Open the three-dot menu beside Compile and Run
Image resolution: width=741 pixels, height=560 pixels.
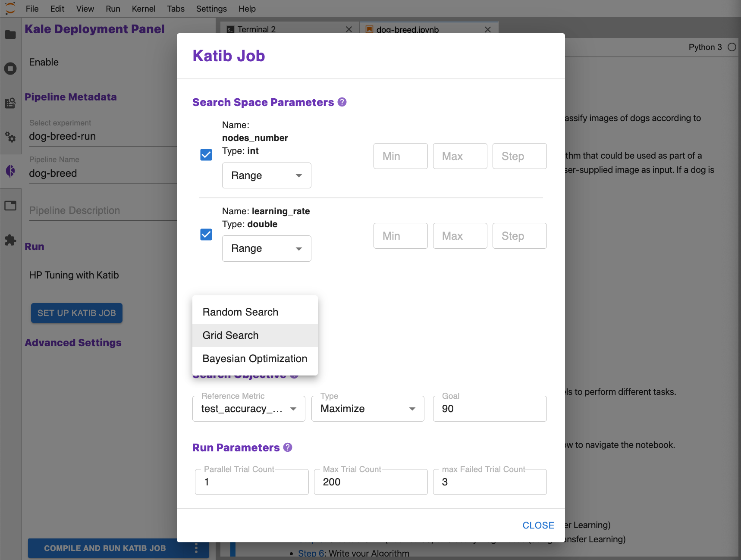[196, 548]
